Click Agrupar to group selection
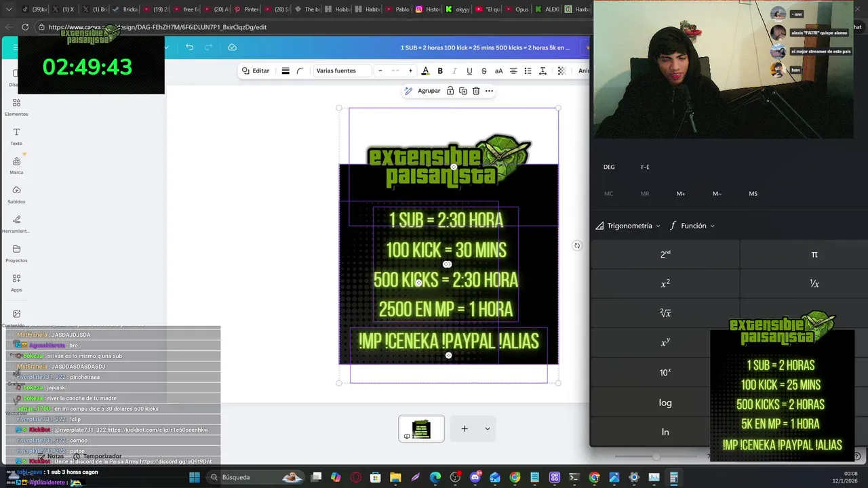Viewport: 868px width, 488px height. pos(429,91)
